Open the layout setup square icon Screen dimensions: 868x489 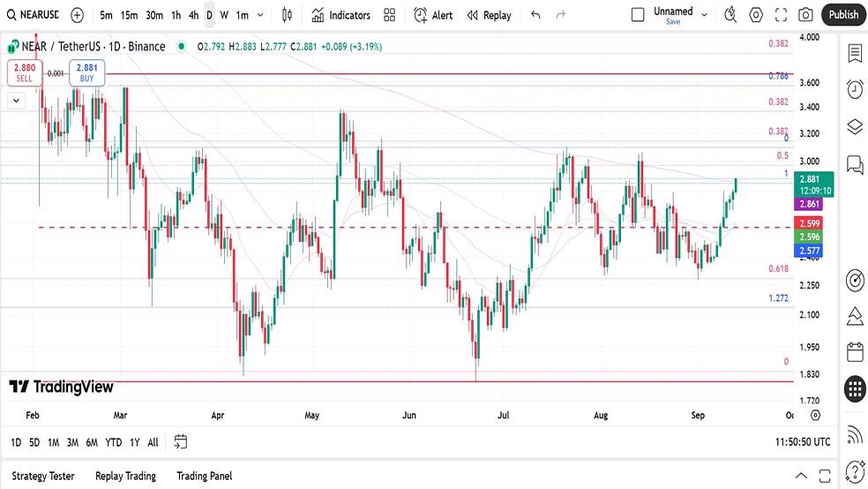point(638,15)
